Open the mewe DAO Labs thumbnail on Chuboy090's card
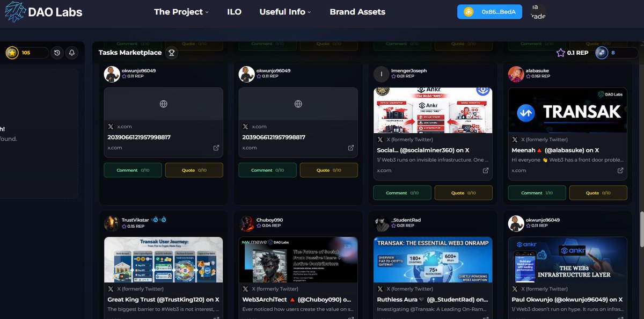The height and width of the screenshot is (319, 644). click(298, 260)
